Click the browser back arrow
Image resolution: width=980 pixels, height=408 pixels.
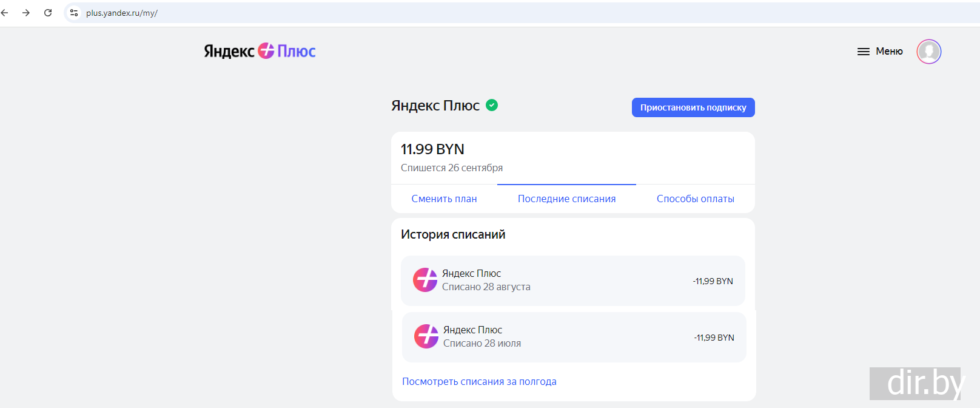[x=5, y=13]
